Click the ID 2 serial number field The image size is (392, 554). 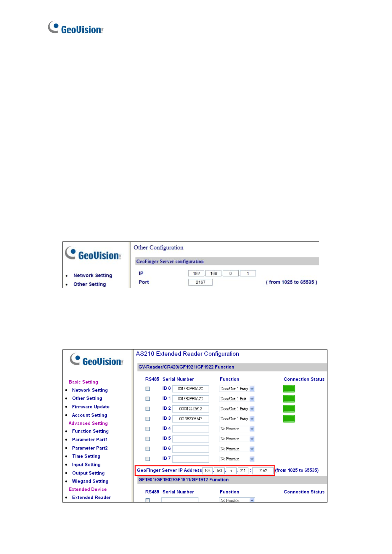point(190,409)
